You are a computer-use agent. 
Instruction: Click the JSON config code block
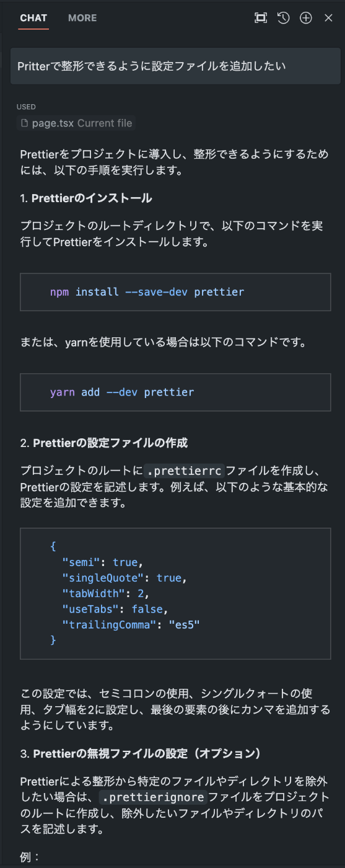pos(175,593)
